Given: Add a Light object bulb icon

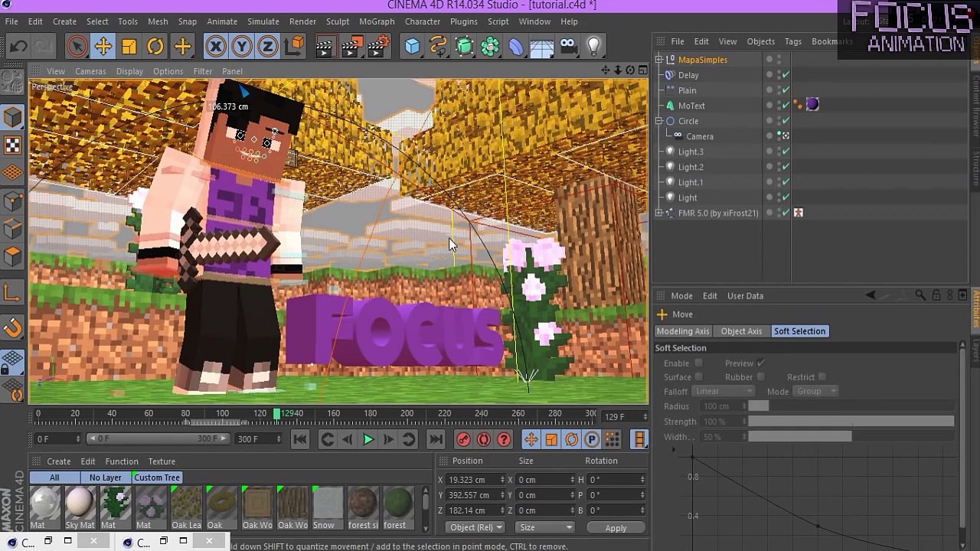Looking at the screenshot, I should (594, 47).
